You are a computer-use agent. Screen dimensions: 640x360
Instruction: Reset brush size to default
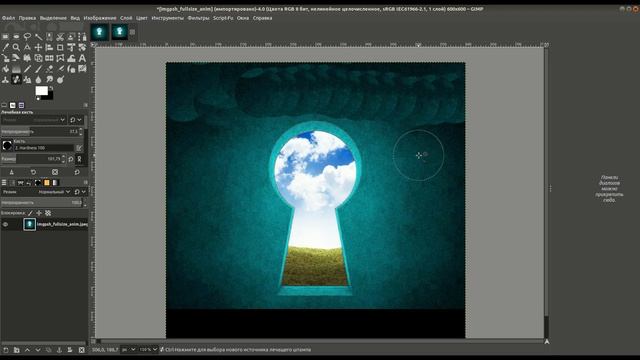tap(71, 159)
